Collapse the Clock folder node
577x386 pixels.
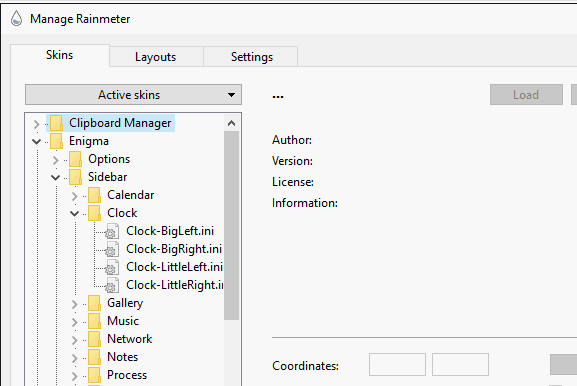(75, 213)
